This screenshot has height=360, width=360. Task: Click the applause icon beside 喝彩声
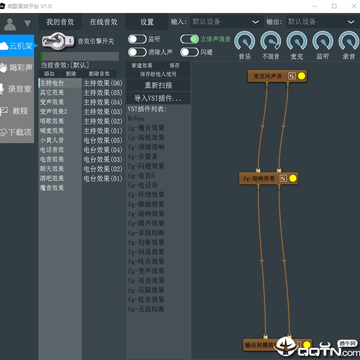click(3, 68)
